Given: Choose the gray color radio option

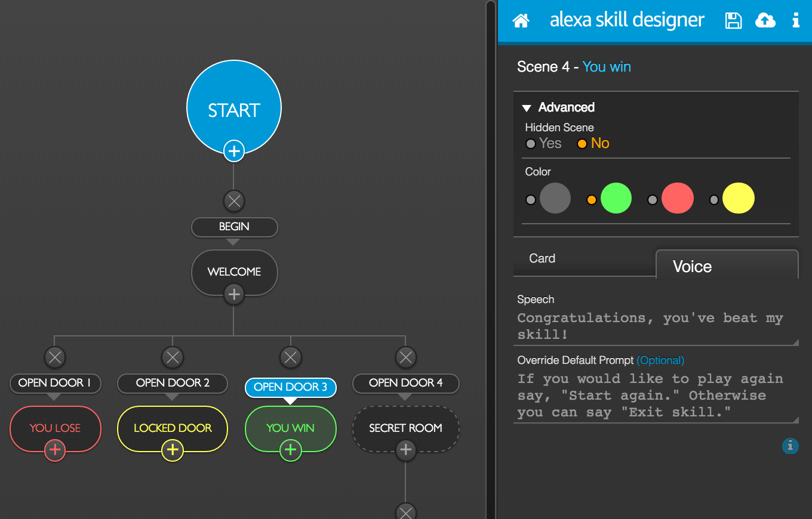Looking at the screenshot, I should click(531, 200).
